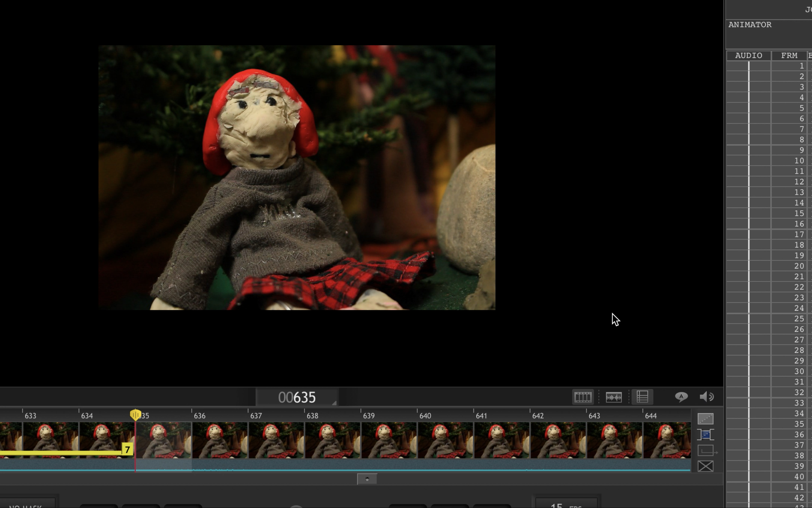Switch to the filmstrip timeline view

[x=583, y=397]
